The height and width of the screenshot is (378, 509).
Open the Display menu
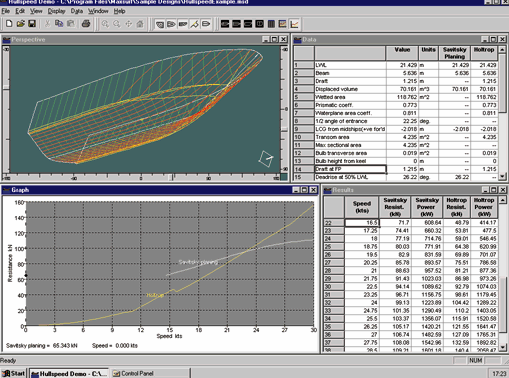pos(56,11)
